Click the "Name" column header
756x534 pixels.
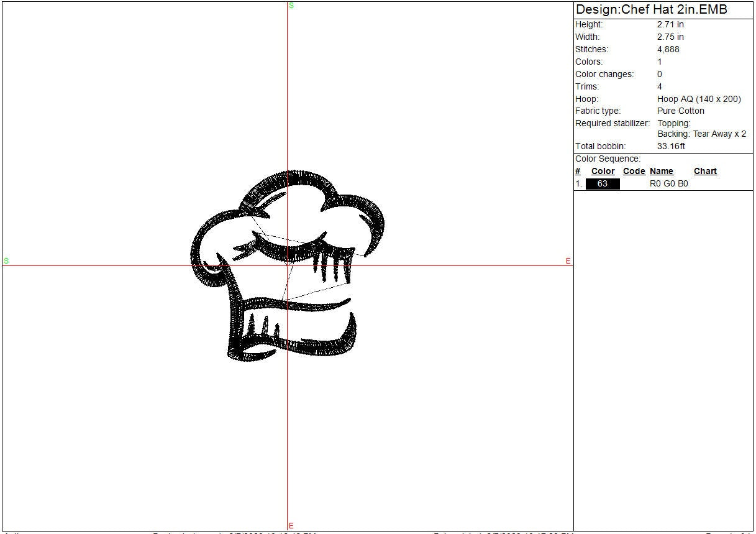click(662, 172)
